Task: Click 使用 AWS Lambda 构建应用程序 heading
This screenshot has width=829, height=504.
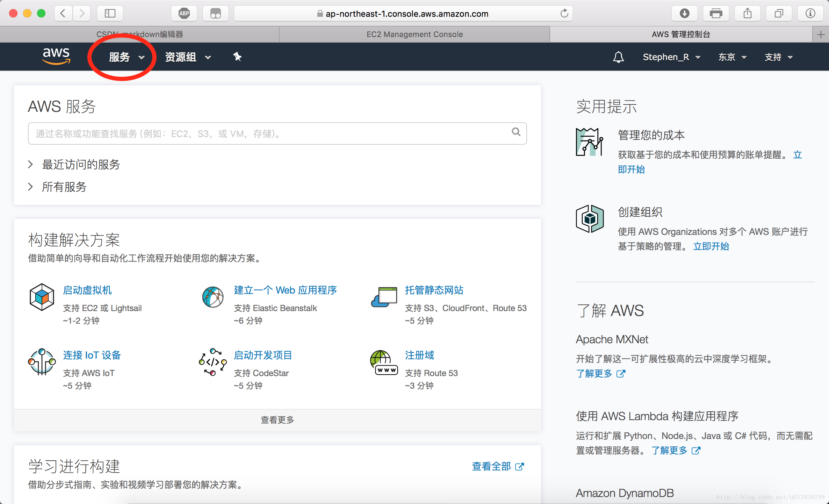Action: point(657,416)
